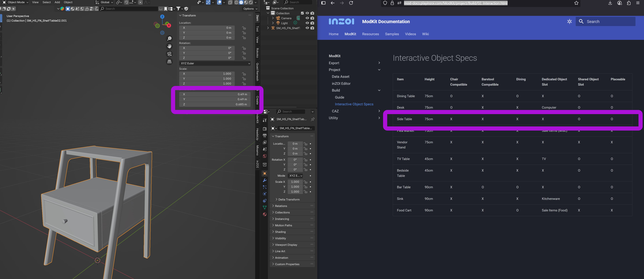Toggle X-ray mode icon in viewport header
Image resolution: width=644 pixels, height=279 pixels.
pyautogui.click(x=230, y=2)
